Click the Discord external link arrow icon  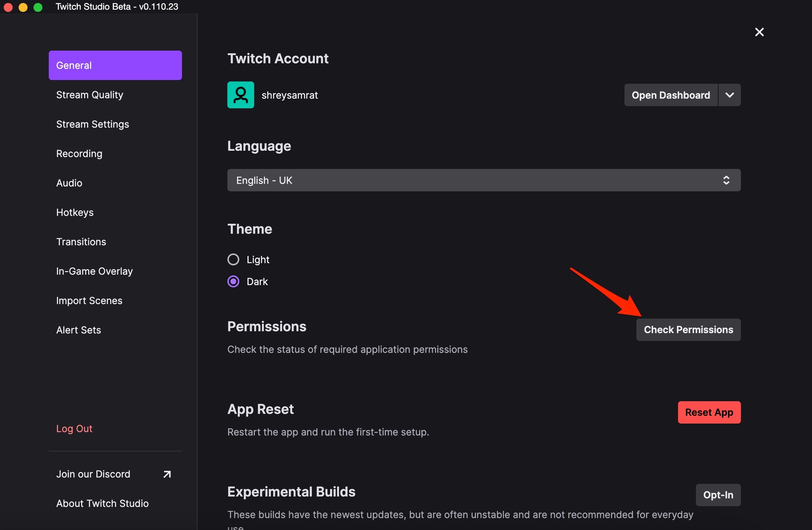point(167,474)
